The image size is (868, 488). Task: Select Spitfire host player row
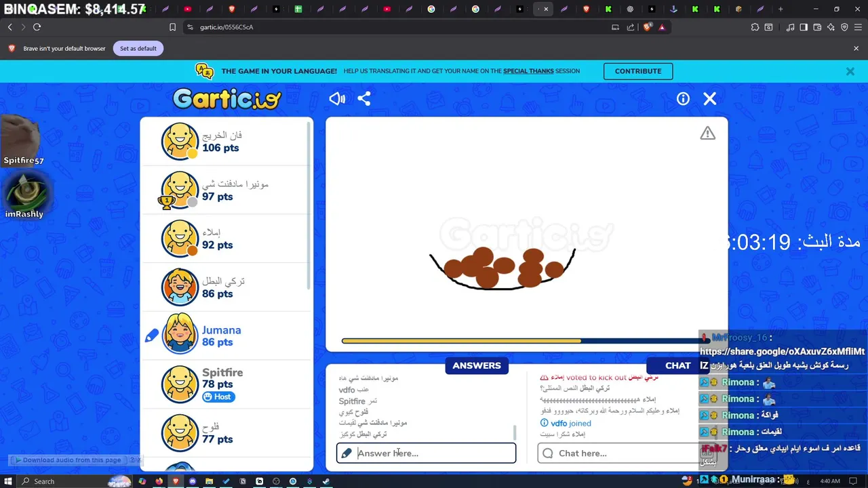coord(226,384)
